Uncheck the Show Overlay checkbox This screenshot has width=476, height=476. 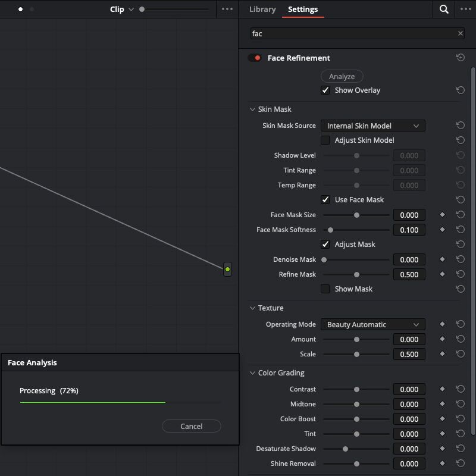325,90
